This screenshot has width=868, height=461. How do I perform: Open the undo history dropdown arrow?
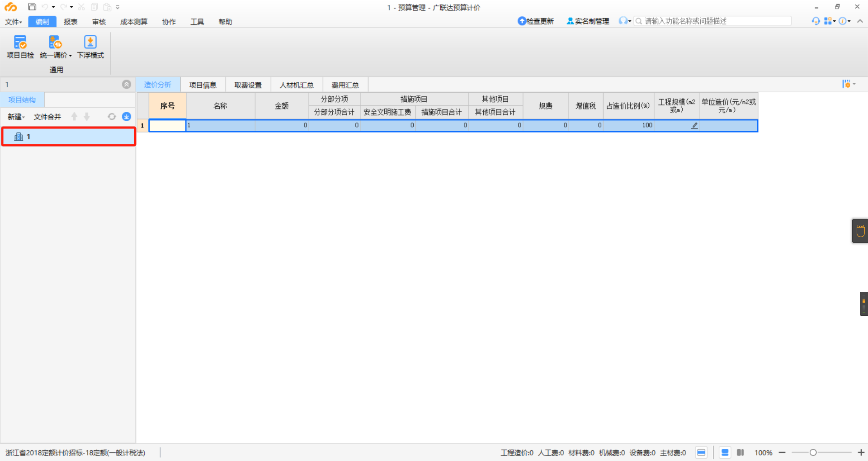coord(53,7)
